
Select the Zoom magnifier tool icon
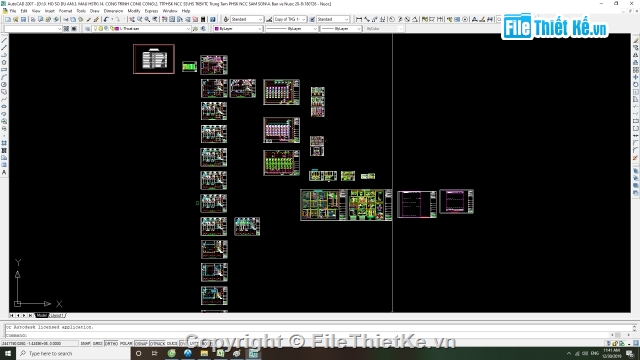(147, 19)
